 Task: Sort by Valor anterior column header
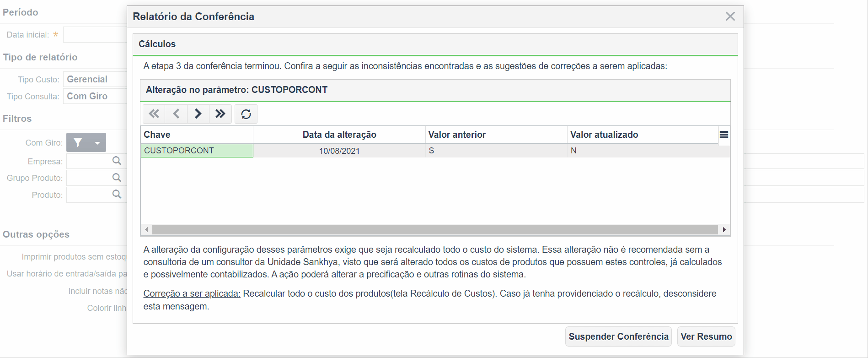496,135
